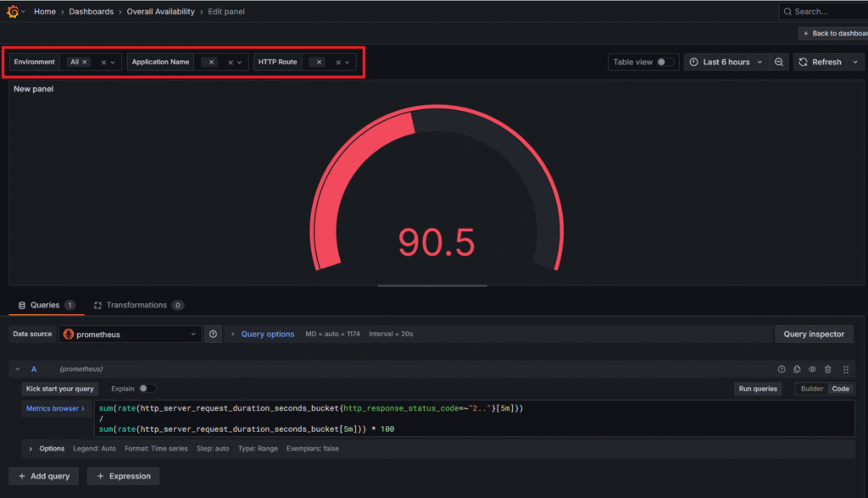This screenshot has height=498, width=868.
Task: Enable the Explain switch
Action: coord(147,389)
